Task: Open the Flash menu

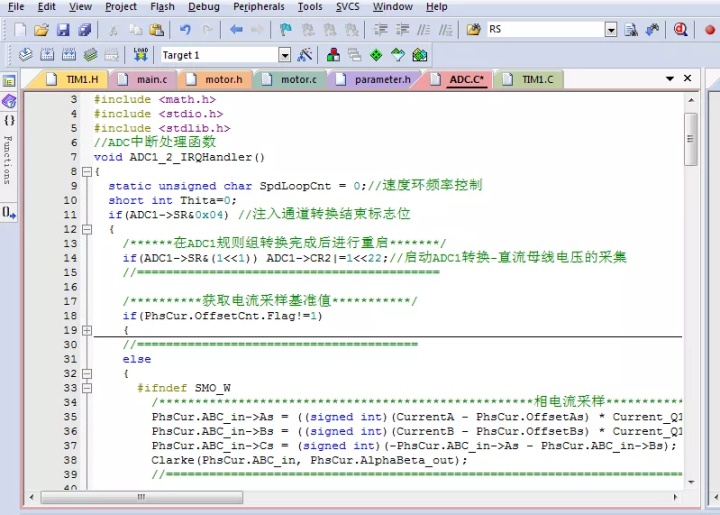Action: [x=163, y=7]
